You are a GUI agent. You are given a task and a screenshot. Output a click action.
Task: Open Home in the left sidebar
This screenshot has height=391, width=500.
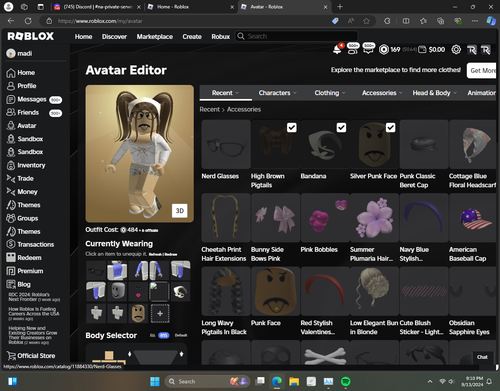coord(21,73)
